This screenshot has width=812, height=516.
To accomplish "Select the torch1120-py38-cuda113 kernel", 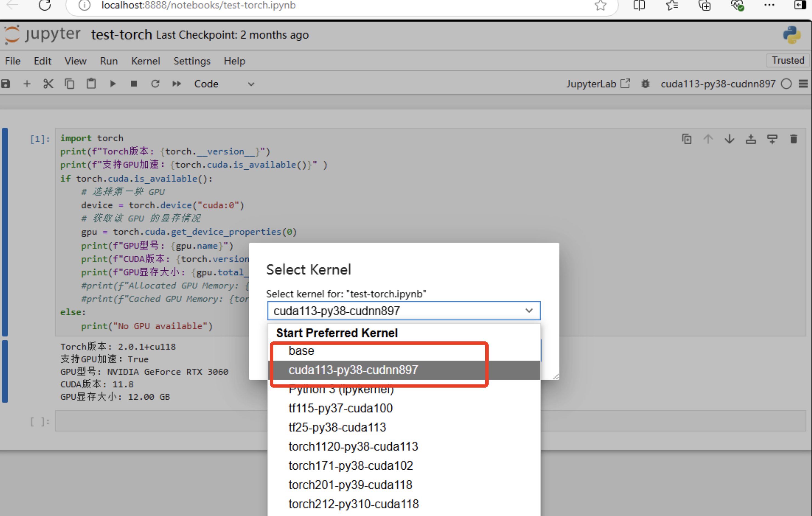I will [404, 447].
